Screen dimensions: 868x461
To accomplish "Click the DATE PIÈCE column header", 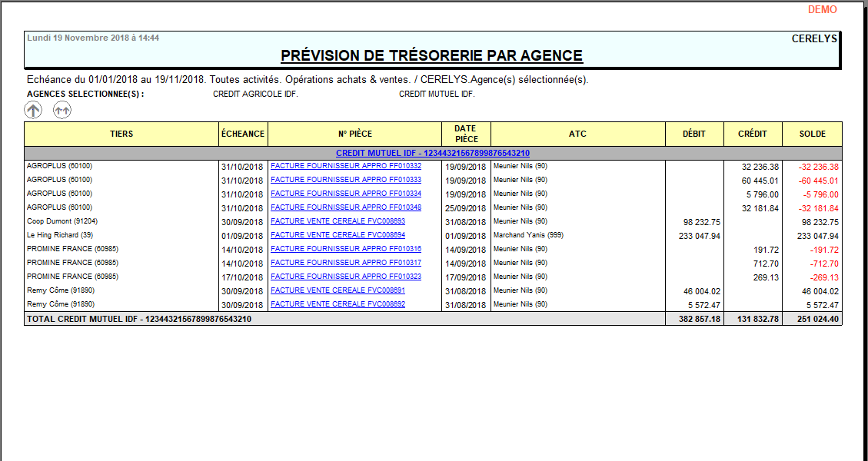I will click(464, 133).
